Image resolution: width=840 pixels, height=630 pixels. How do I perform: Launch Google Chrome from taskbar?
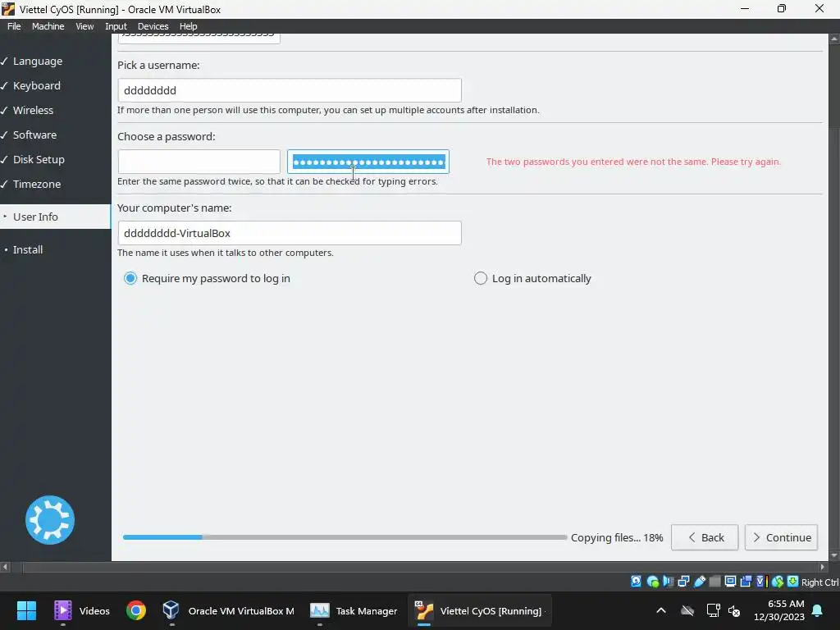click(136, 610)
